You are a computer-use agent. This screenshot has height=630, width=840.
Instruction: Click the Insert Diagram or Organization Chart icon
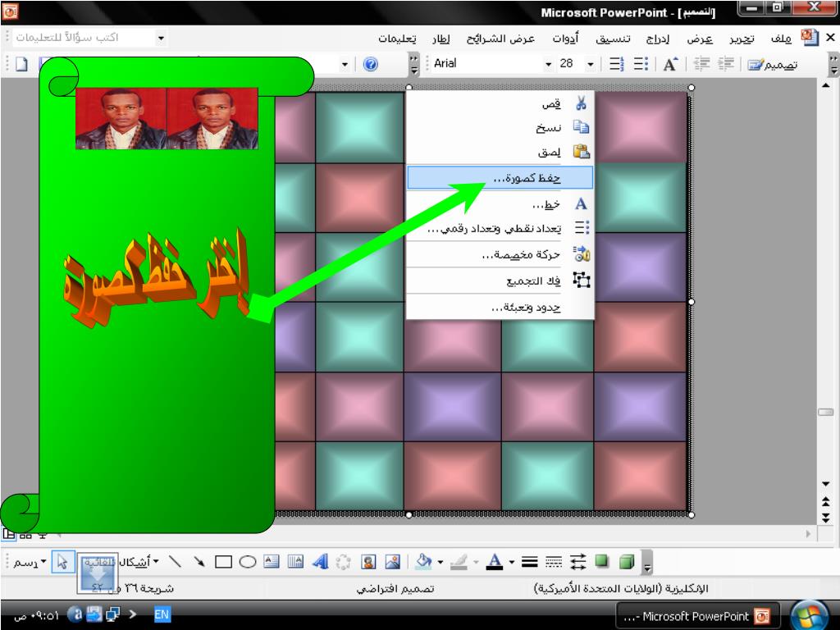(344, 562)
